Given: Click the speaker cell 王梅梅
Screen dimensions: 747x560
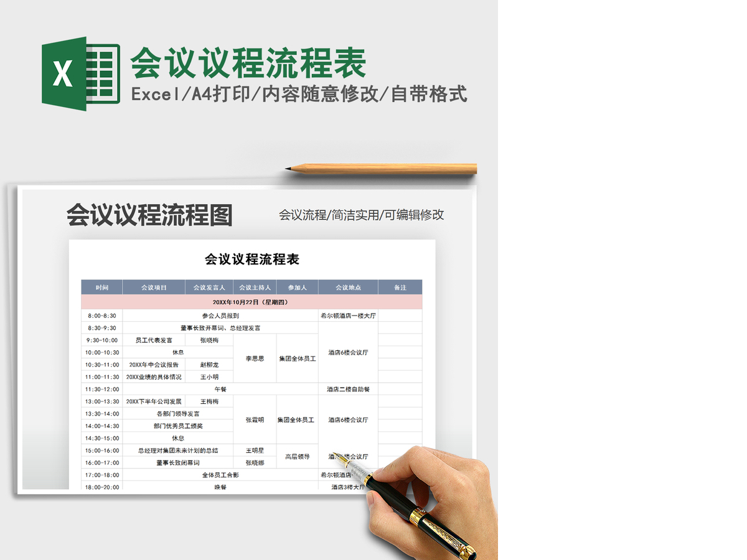Looking at the screenshot, I should tap(209, 401).
